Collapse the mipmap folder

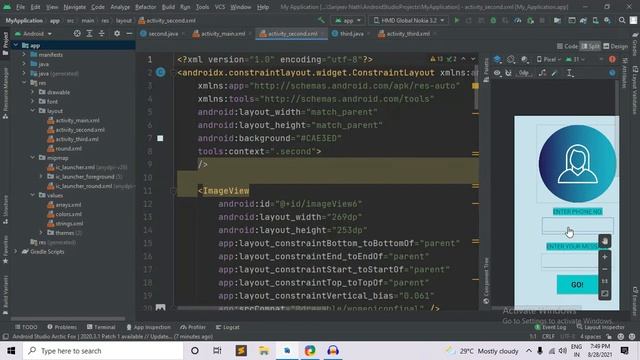[x=33, y=158]
